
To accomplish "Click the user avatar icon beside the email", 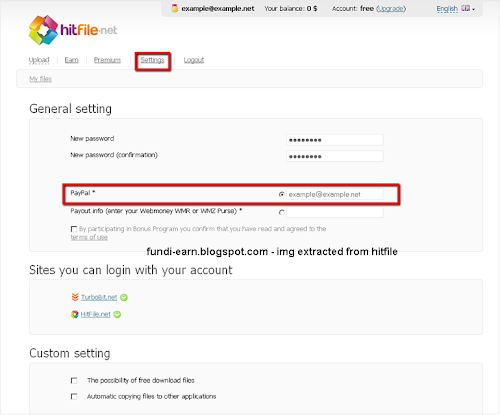I will click(174, 8).
